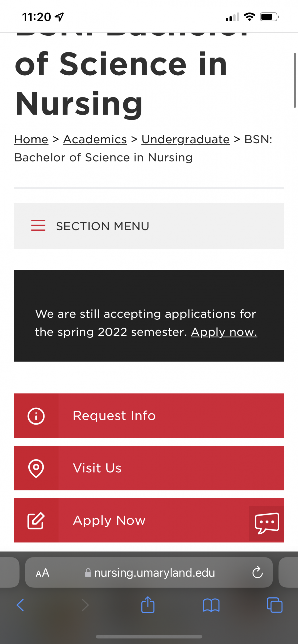This screenshot has width=298, height=644.
Task: Expand the SECTION MENU bar
Action: coord(149,226)
